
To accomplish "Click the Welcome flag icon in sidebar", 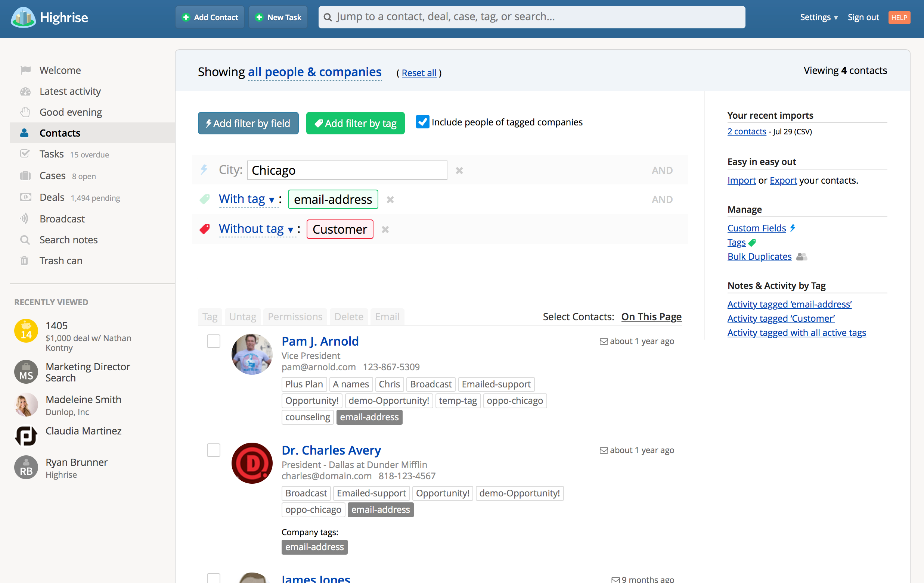I will pos(25,70).
